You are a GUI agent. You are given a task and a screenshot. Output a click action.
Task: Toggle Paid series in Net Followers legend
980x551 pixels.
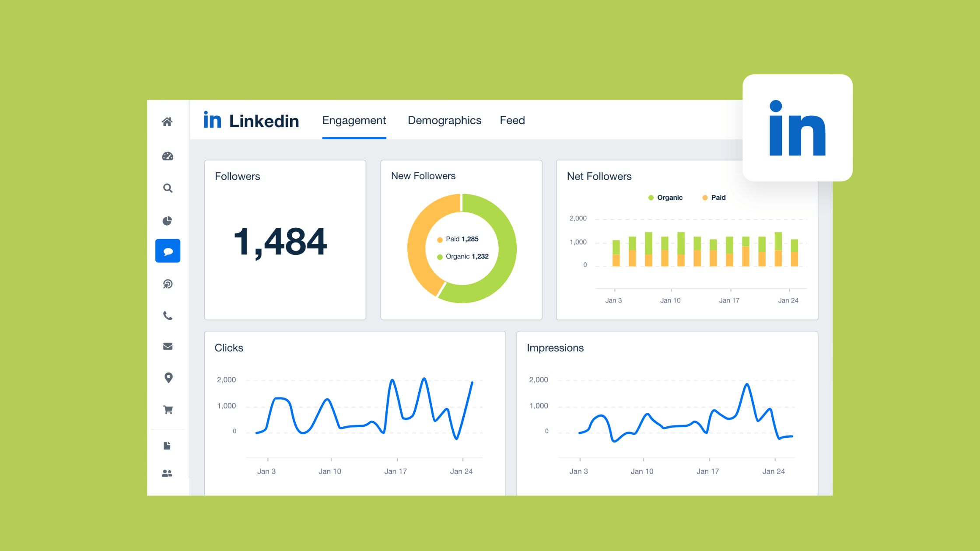(714, 198)
